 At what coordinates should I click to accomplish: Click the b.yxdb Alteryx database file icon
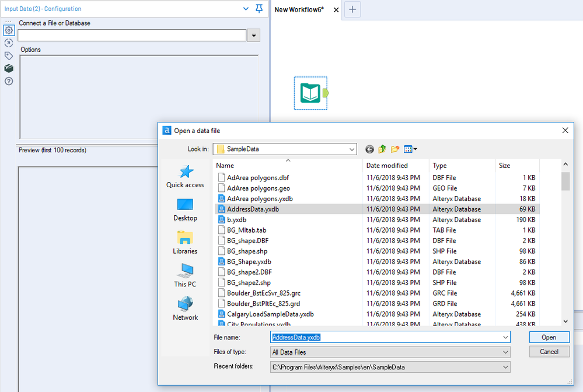pos(222,219)
